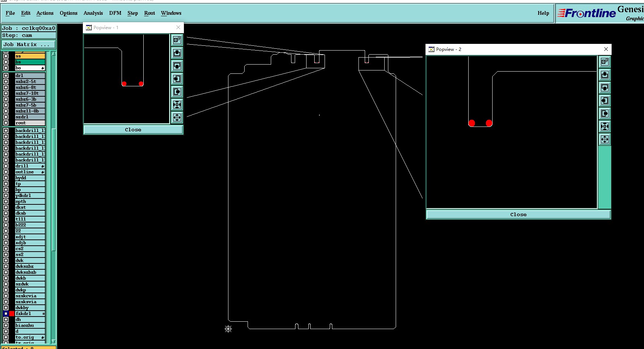Image resolution: width=644 pixels, height=349 pixels.
Task: Open the Windows menu
Action: point(171,13)
